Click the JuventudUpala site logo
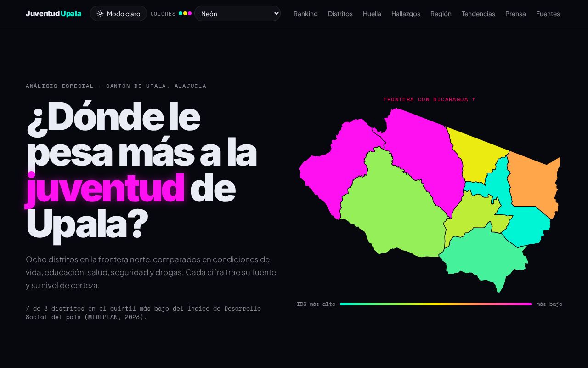The width and height of the screenshot is (588, 368). click(53, 13)
